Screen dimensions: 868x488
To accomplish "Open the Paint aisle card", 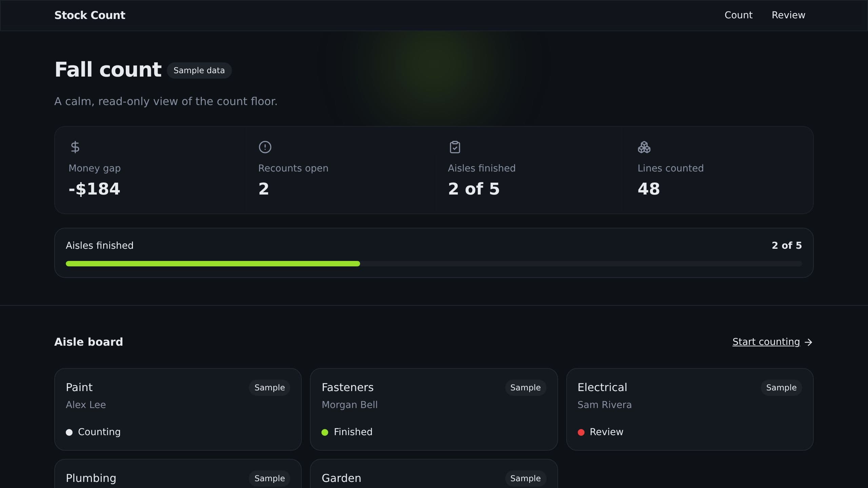I will click(178, 409).
